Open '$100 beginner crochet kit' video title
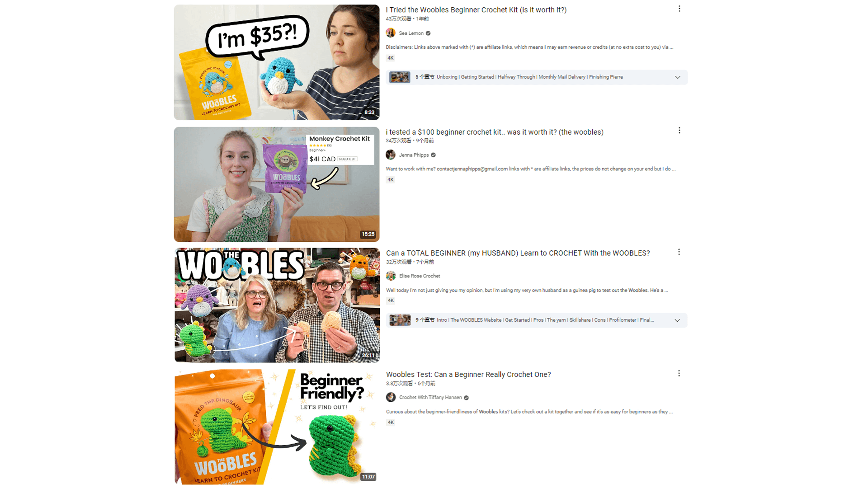The width and height of the screenshot is (868, 488). tap(495, 132)
